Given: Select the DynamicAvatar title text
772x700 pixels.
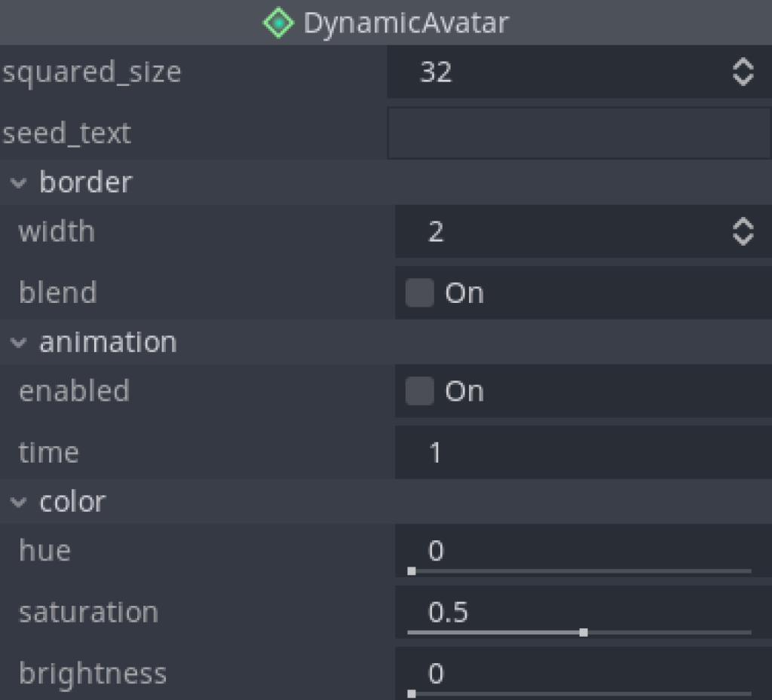Looking at the screenshot, I should (x=407, y=23).
